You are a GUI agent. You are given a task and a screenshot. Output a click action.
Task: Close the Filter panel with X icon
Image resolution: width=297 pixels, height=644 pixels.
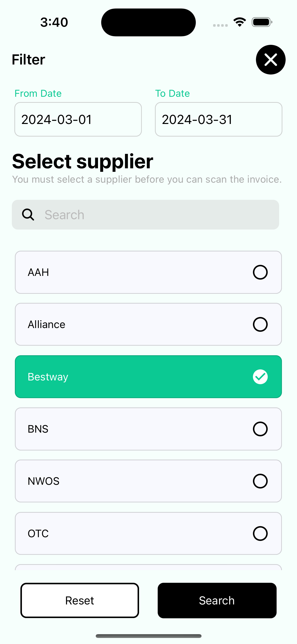click(271, 60)
